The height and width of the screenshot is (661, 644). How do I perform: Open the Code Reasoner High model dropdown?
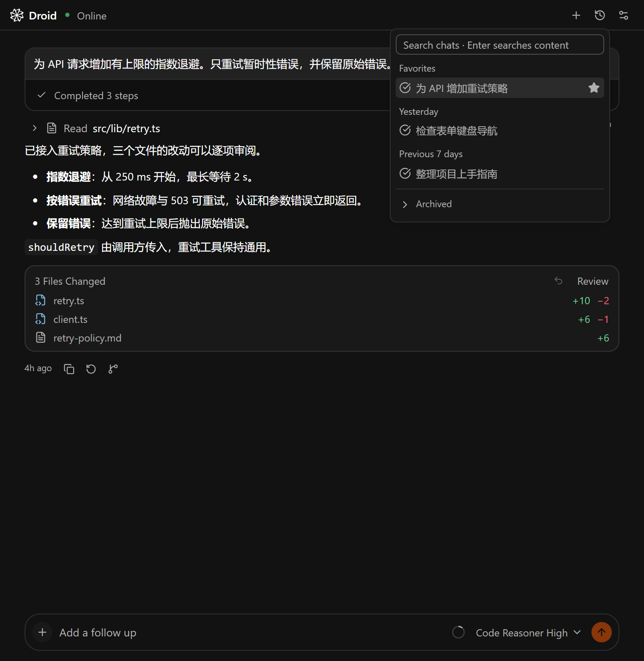[x=528, y=633]
